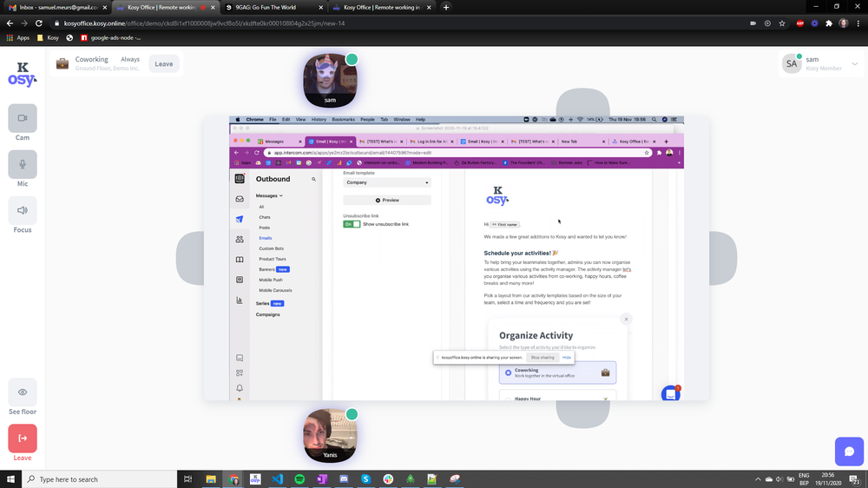Click the Intercom reports chart icon
868x488 pixels.
tap(240, 300)
